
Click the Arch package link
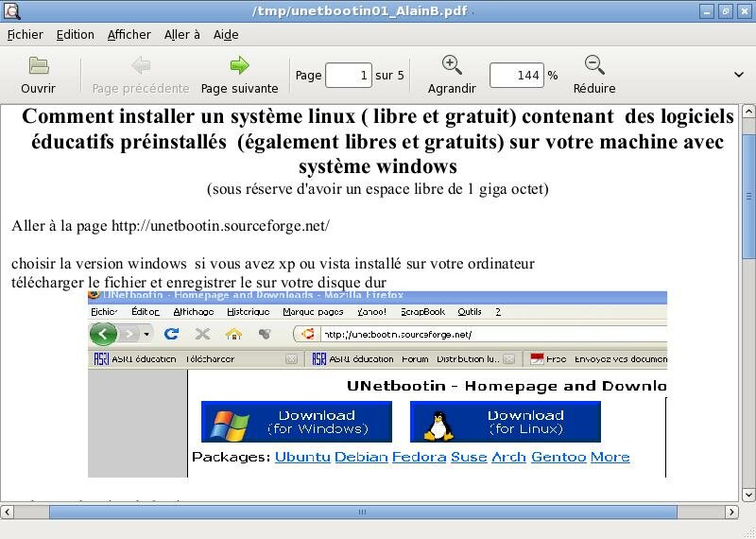coord(508,457)
